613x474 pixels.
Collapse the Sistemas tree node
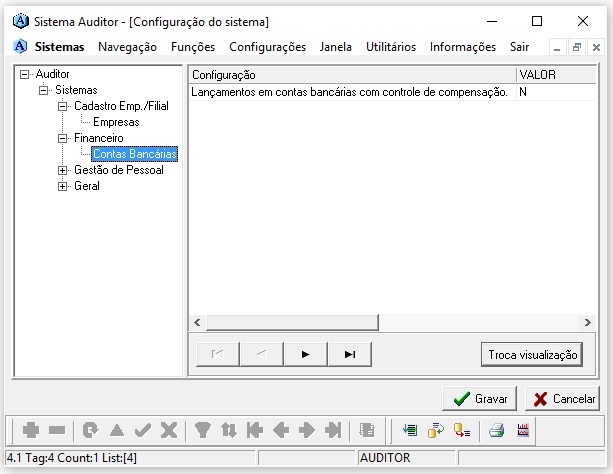(x=43, y=90)
